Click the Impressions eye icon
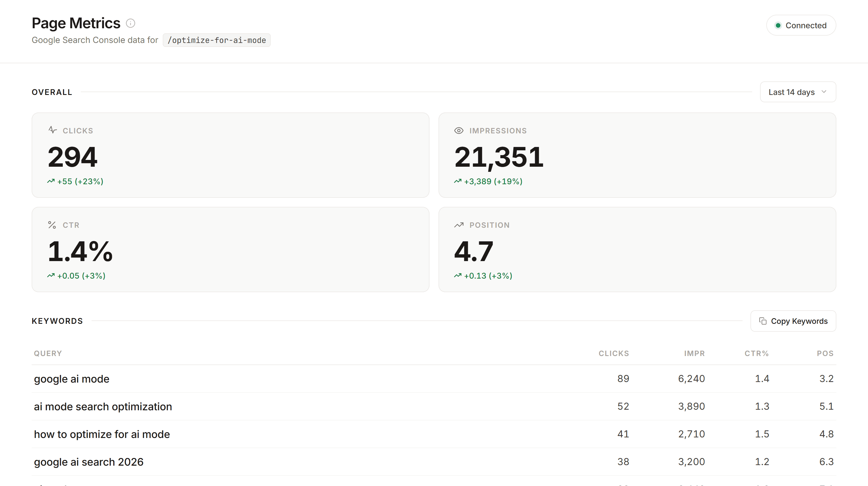The height and width of the screenshot is (486, 868). pos(459,131)
